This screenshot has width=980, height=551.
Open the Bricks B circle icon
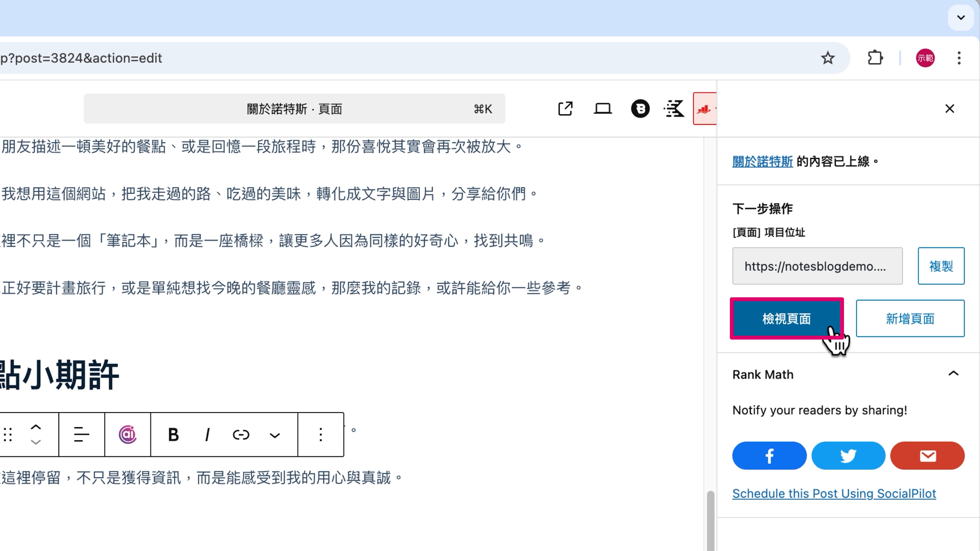[640, 109]
